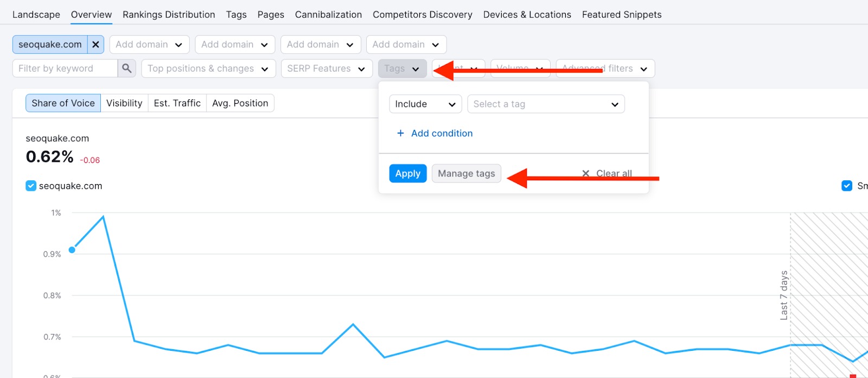Toggle the checkbox at the chart's right edge

click(846, 186)
